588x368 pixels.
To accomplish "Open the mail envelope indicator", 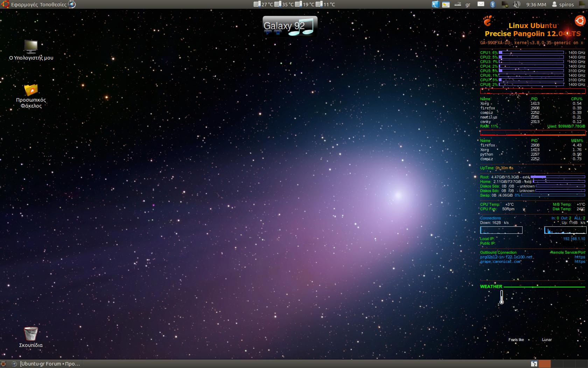I will (481, 5).
